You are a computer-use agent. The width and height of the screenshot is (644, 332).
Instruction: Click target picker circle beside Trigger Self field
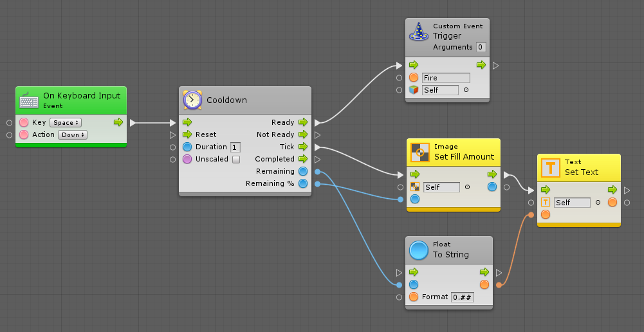[x=466, y=90]
